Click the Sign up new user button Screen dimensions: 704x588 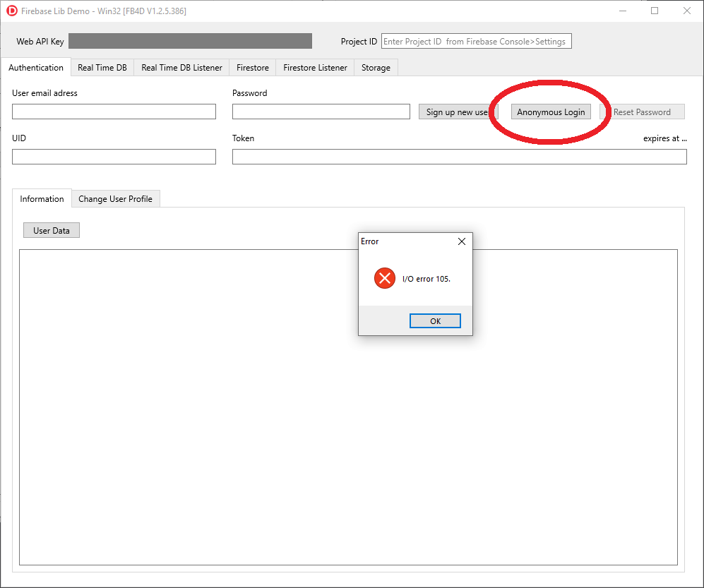coord(458,112)
